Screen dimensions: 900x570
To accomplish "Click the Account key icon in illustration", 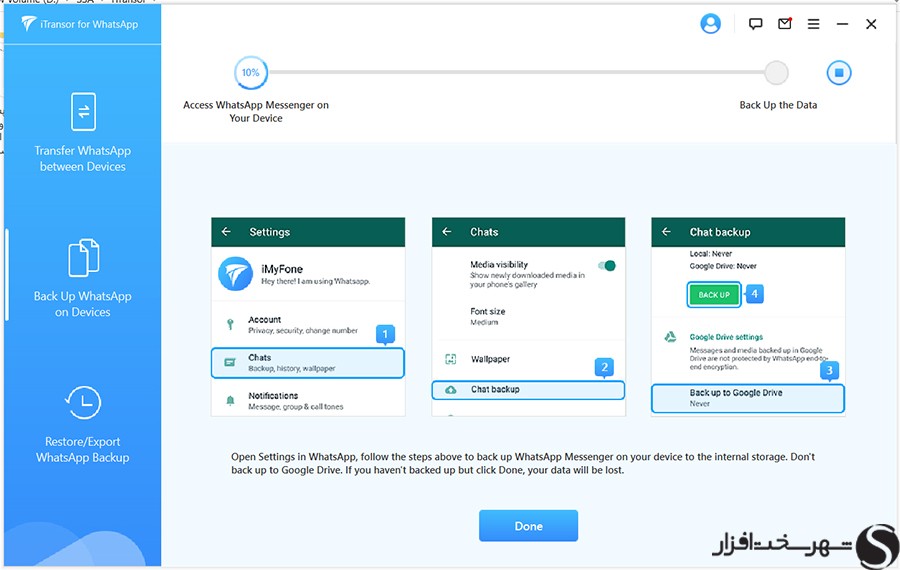I will point(230,324).
